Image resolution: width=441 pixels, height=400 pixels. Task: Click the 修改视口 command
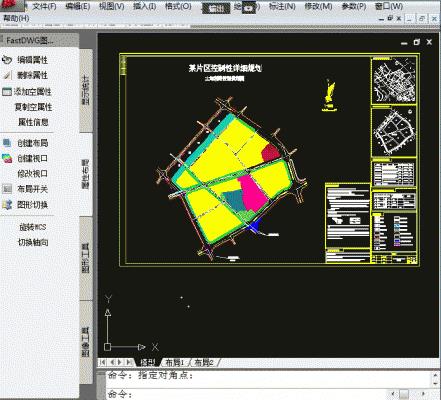pos(32,174)
